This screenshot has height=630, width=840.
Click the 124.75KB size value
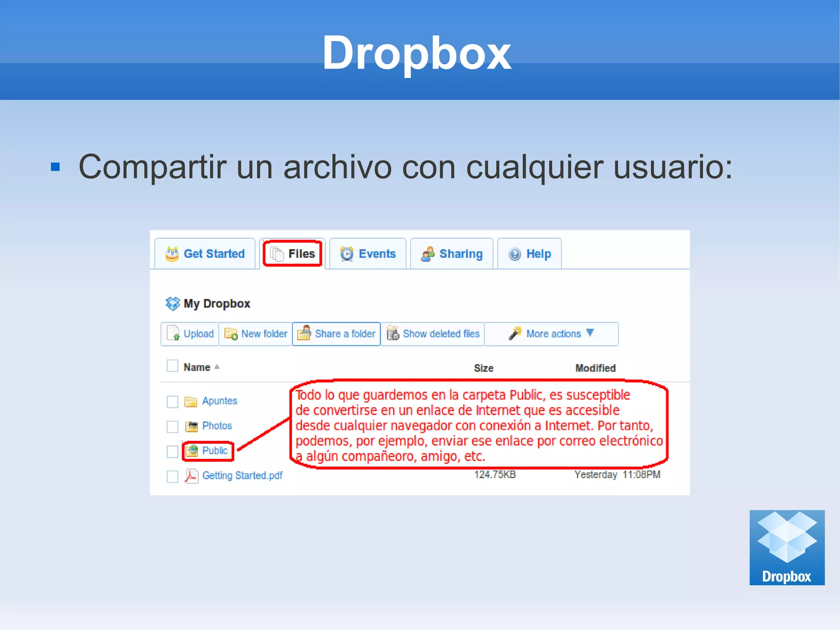[x=495, y=475]
